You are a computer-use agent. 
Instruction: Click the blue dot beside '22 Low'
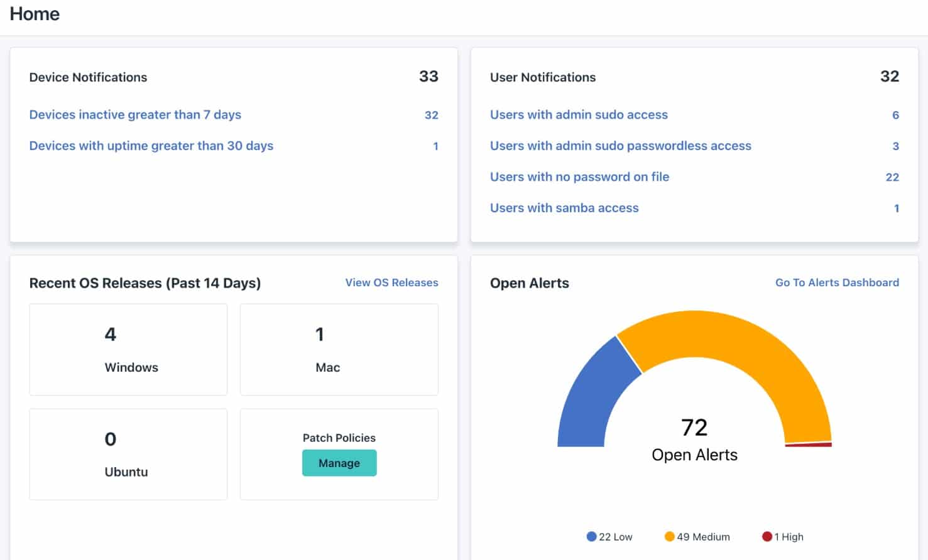(591, 537)
